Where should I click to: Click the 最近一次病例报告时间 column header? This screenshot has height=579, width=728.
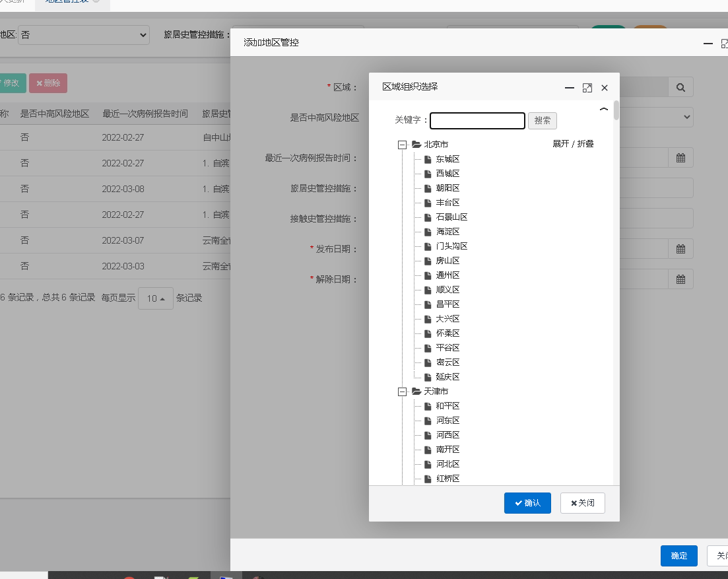point(145,114)
